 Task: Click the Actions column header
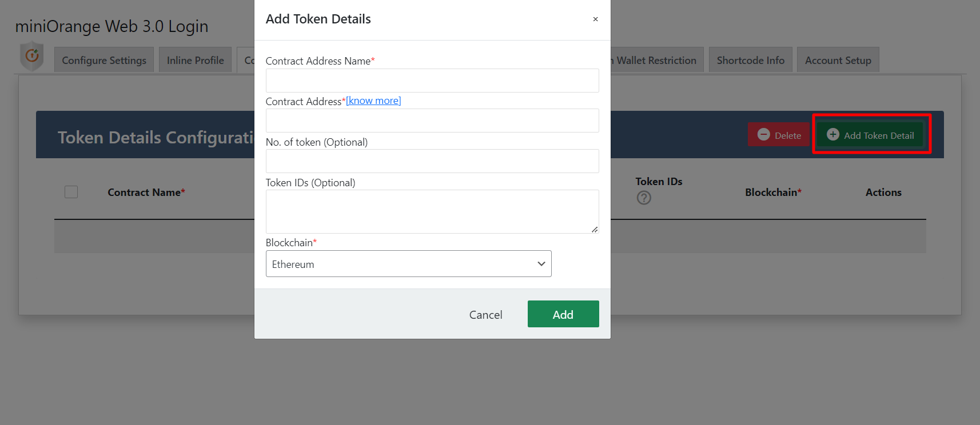pos(883,193)
